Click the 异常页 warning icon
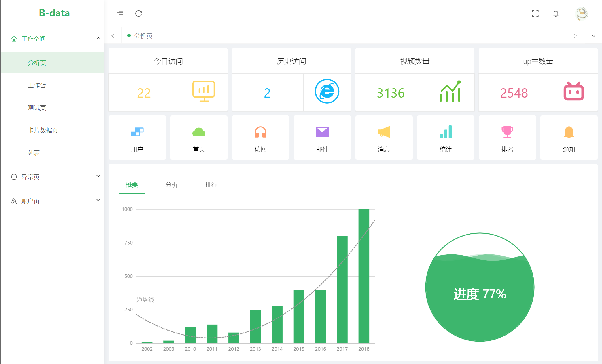The height and width of the screenshot is (364, 602). tap(14, 177)
